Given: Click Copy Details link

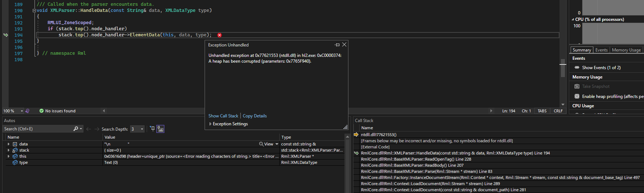Looking at the screenshot, I should pyautogui.click(x=255, y=116).
